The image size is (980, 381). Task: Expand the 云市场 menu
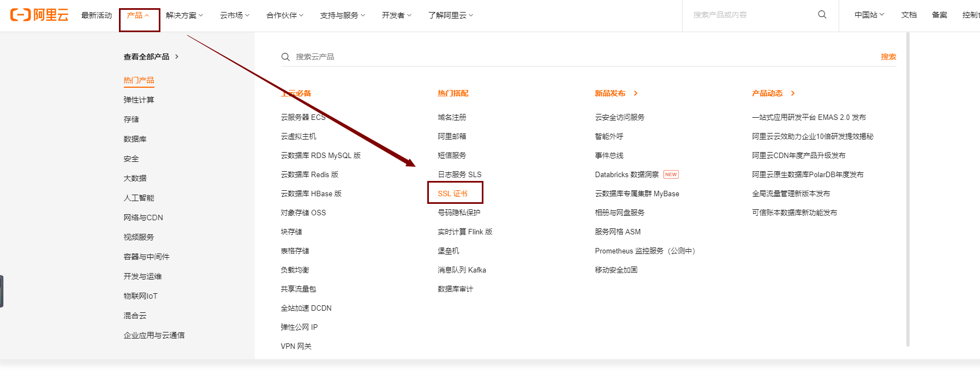[234, 15]
